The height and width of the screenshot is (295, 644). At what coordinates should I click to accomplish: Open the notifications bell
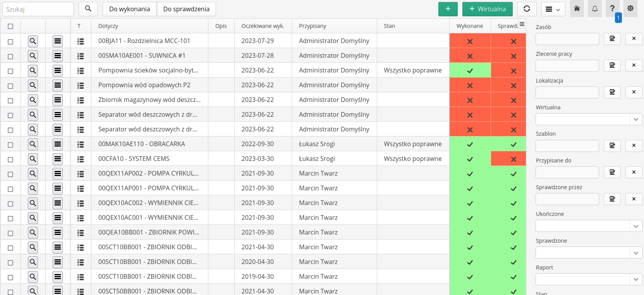pyautogui.click(x=594, y=9)
